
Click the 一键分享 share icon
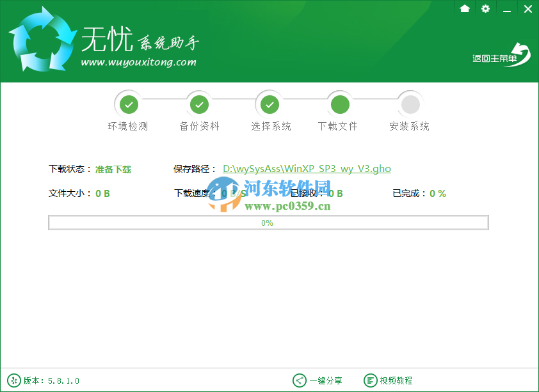(x=300, y=380)
